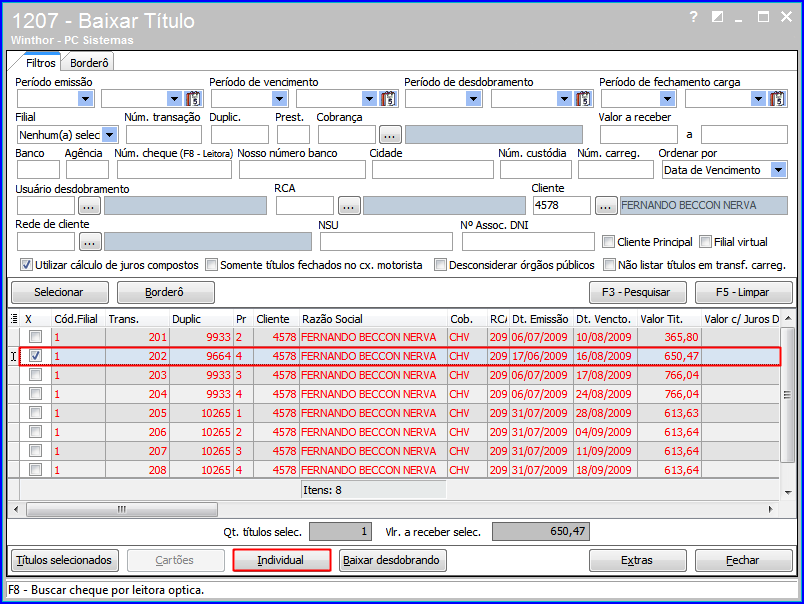Sort by Duplic column header
Viewport: 804px width, 604px height.
click(202, 319)
